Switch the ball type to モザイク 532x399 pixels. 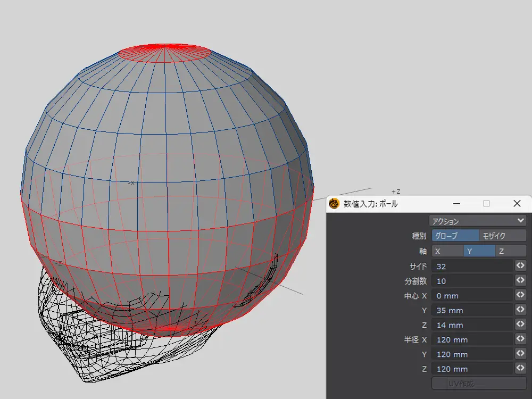503,236
